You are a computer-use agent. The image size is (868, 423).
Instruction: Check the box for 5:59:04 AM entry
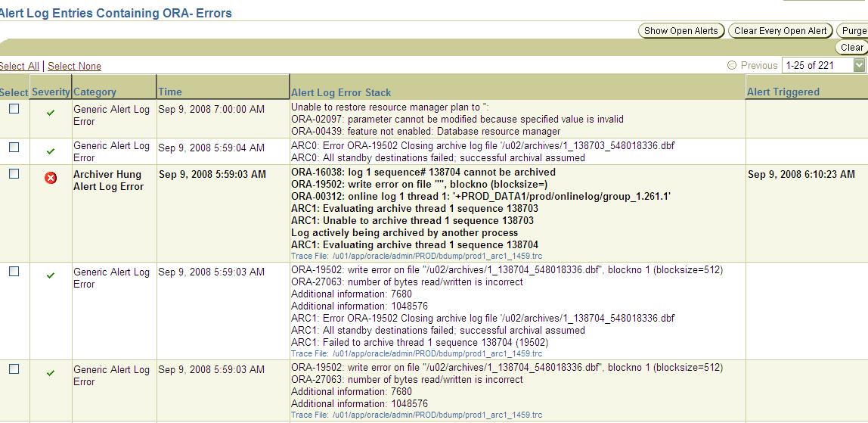[14, 148]
